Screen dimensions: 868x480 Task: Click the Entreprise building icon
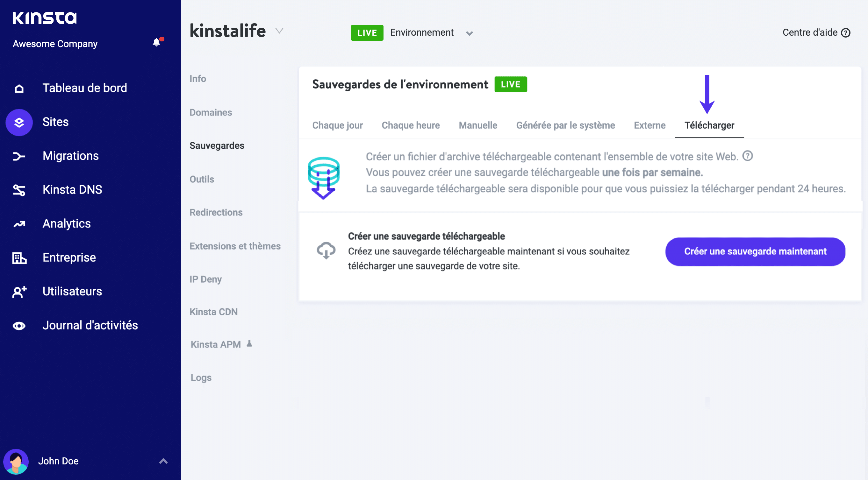coord(19,258)
